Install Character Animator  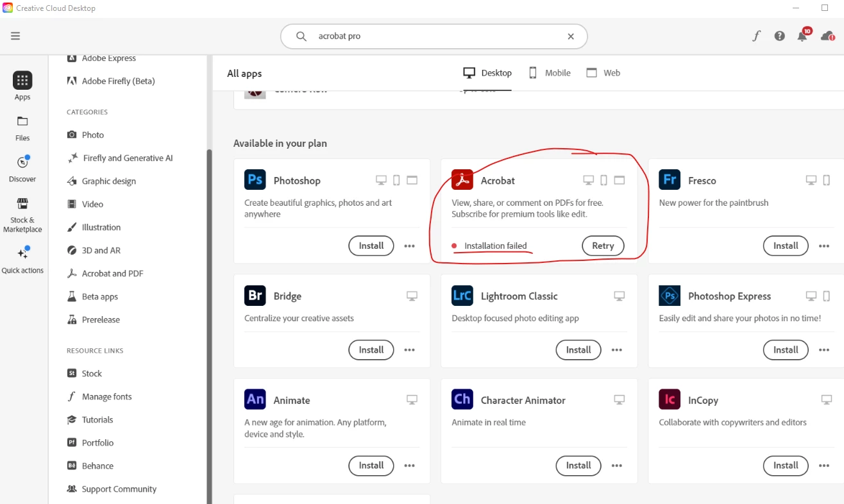(x=578, y=465)
